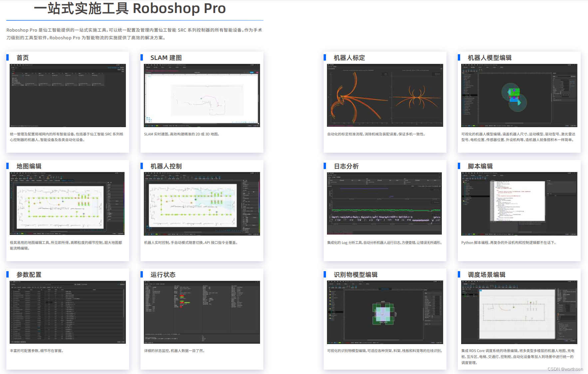This screenshot has height=374, width=588.
Task: Open the 机器人模型编辑 screenshot thumbnail
Action: click(x=519, y=95)
